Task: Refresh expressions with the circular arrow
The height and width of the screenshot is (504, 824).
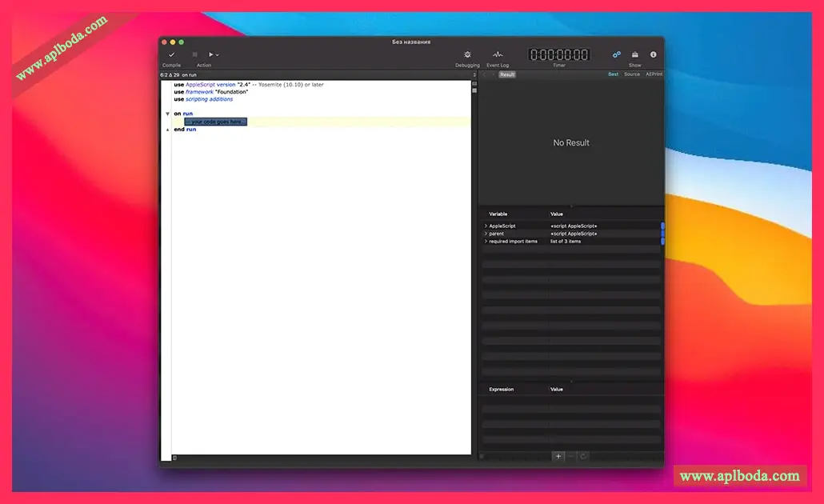Action: pos(582,457)
